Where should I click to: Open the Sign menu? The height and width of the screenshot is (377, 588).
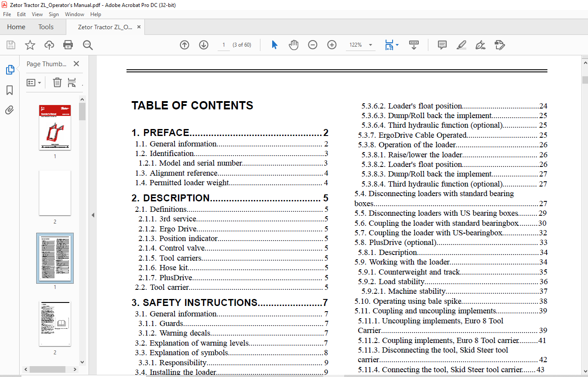coord(54,14)
